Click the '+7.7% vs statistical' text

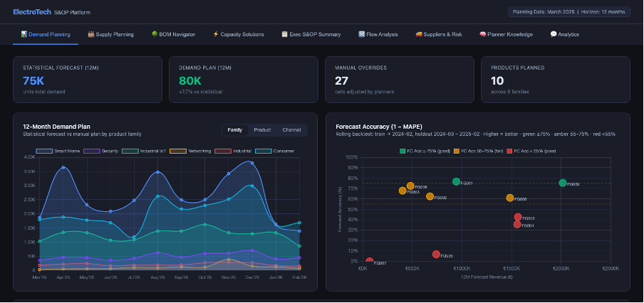click(x=200, y=92)
